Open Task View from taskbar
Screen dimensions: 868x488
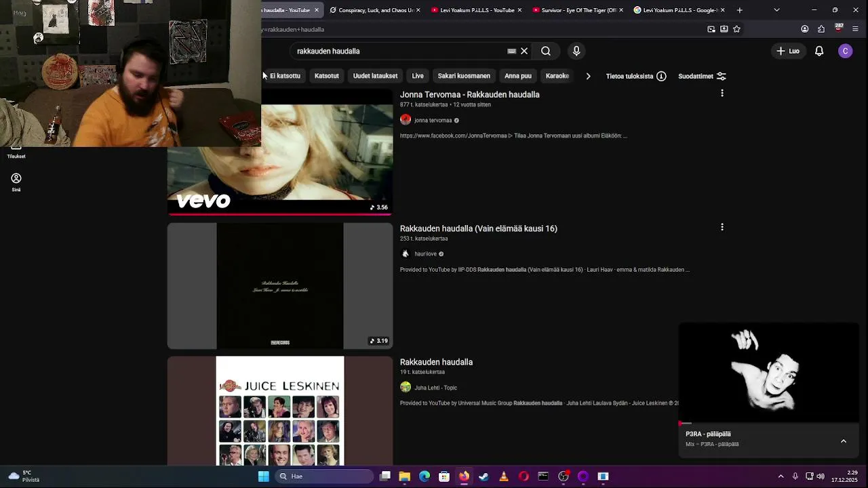[385, 476]
